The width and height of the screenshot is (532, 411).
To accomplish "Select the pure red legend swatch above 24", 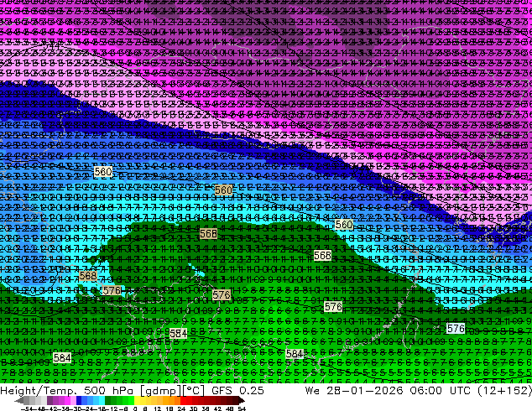I will (183, 400).
